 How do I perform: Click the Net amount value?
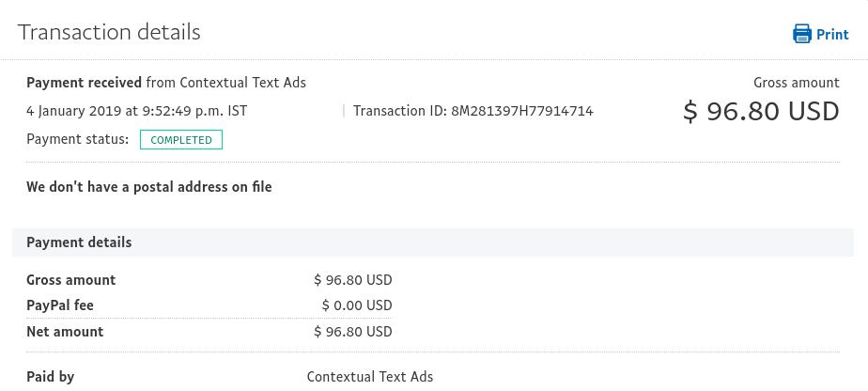coord(353,331)
